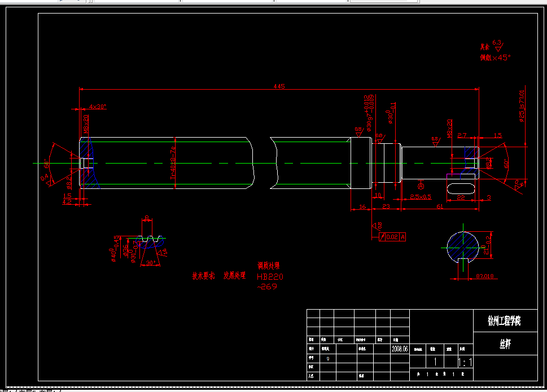Select the circled datum A marker

[421, 186]
